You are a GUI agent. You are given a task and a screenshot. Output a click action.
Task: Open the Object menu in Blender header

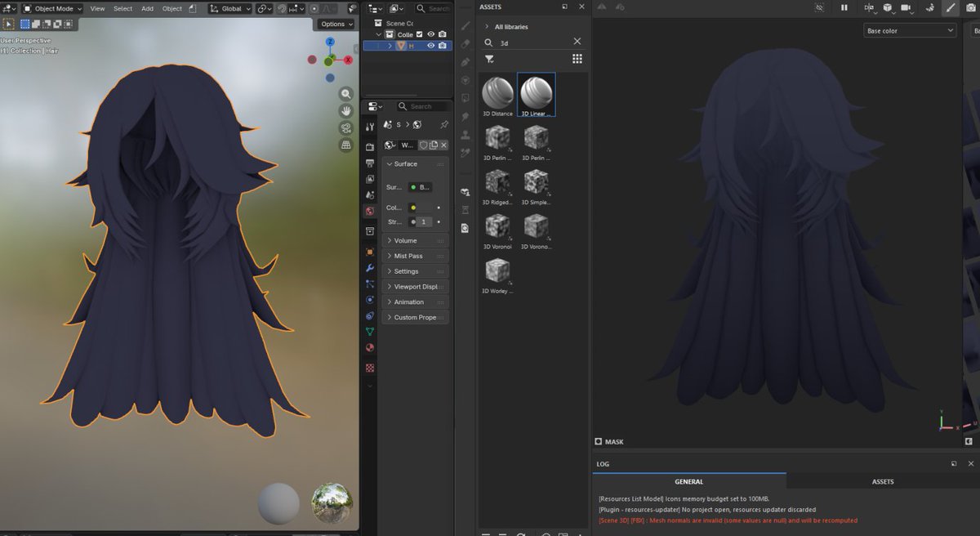tap(172, 8)
